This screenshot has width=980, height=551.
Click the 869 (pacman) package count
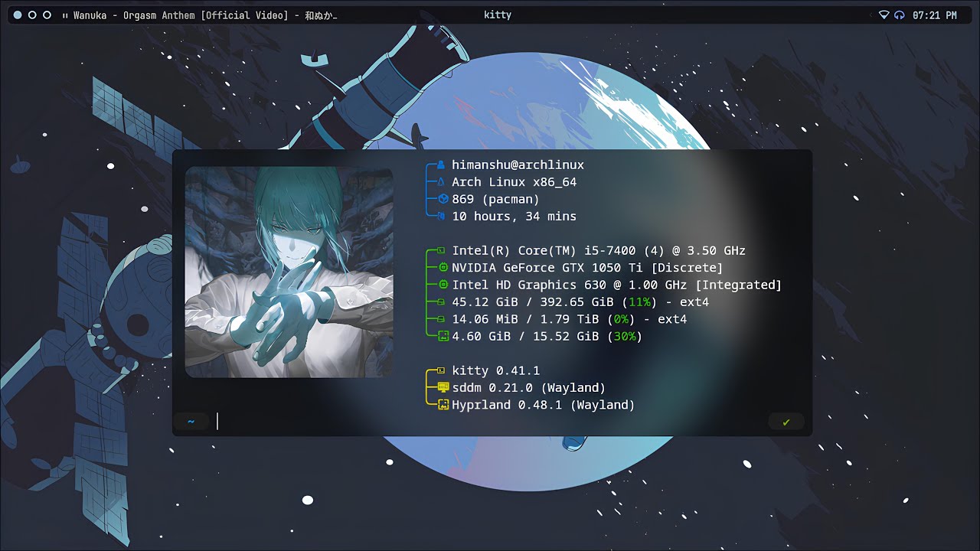[x=496, y=199]
